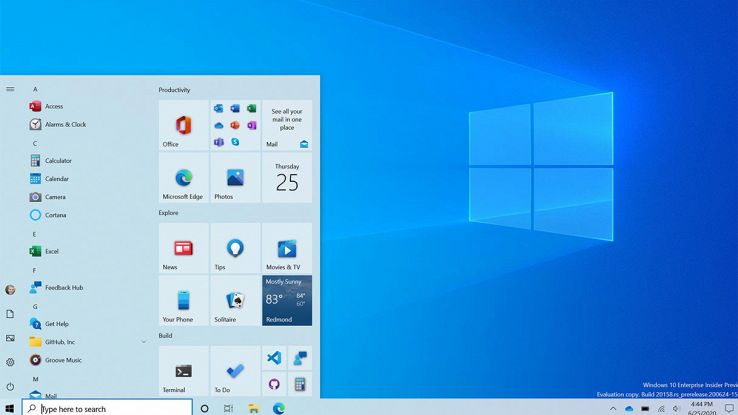
Task: Click the letter F section header
Action: [x=34, y=271]
